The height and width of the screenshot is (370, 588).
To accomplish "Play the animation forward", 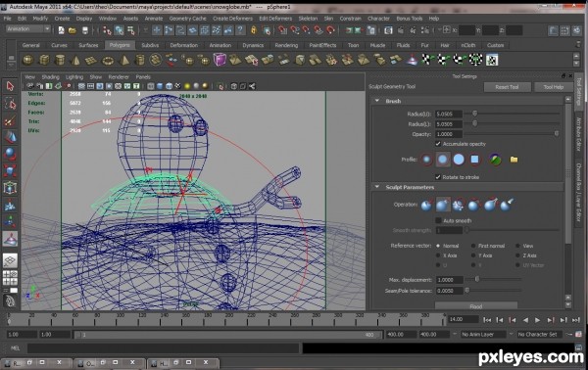I will tap(537, 320).
